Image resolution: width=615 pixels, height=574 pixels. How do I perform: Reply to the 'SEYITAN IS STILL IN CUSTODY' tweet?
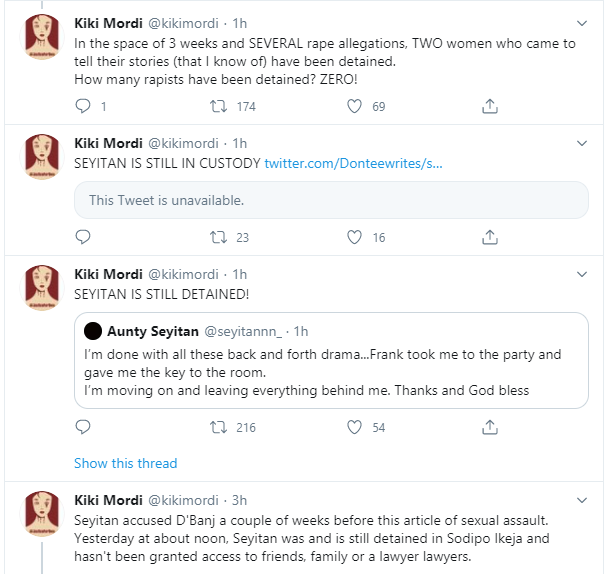pyautogui.click(x=84, y=237)
